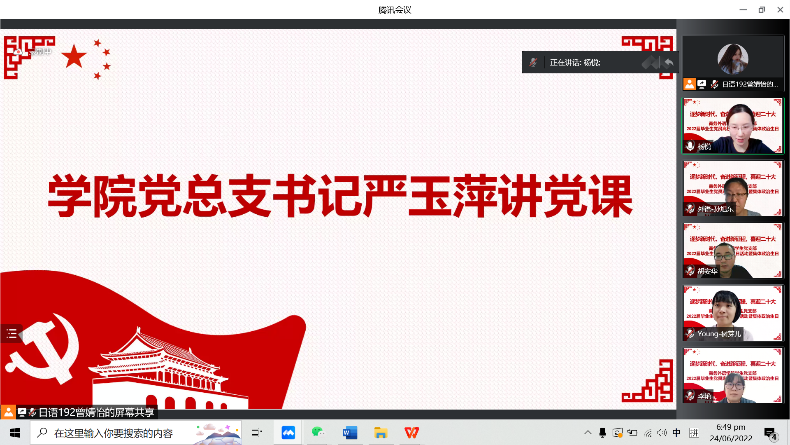The image size is (790, 445).
Task: Open Microsoft Word from the taskbar
Action: (350, 433)
